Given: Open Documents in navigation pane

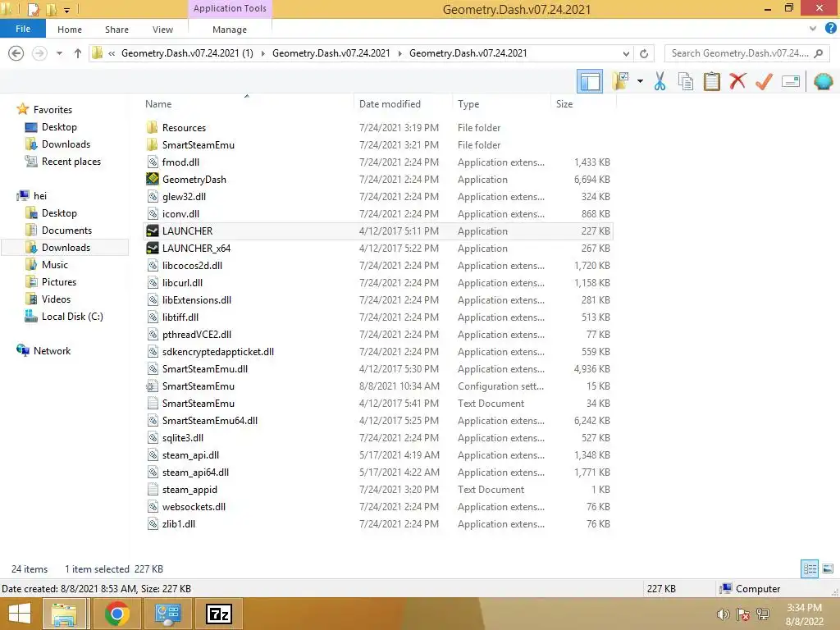Looking at the screenshot, I should pos(66,231).
